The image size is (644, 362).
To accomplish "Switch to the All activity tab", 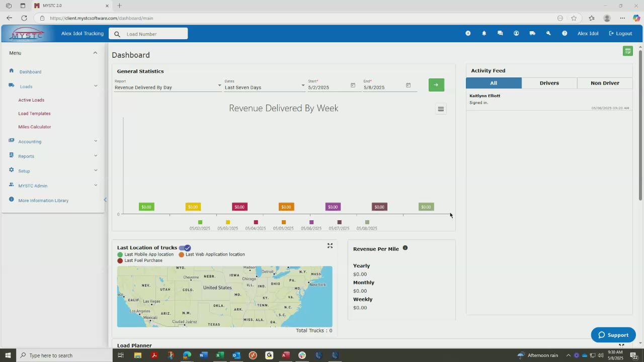I will [x=494, y=83].
